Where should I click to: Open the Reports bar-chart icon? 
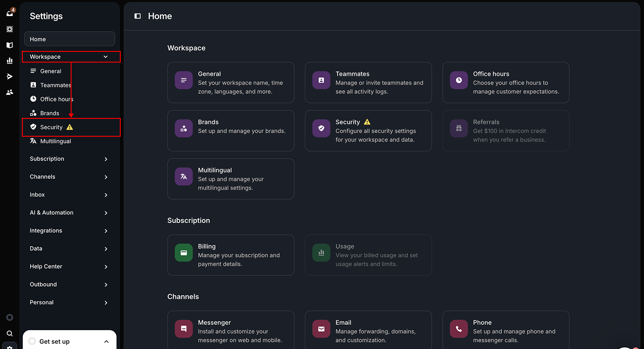(x=9, y=61)
